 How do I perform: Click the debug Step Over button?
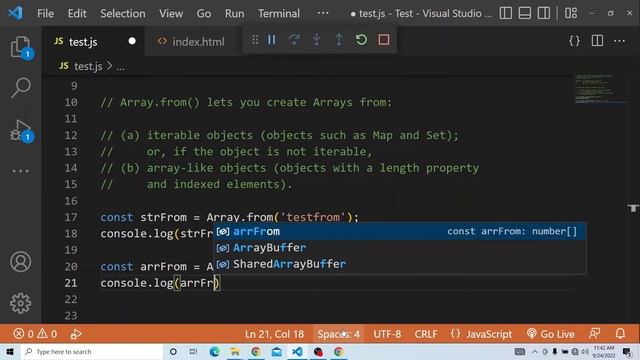(x=294, y=40)
